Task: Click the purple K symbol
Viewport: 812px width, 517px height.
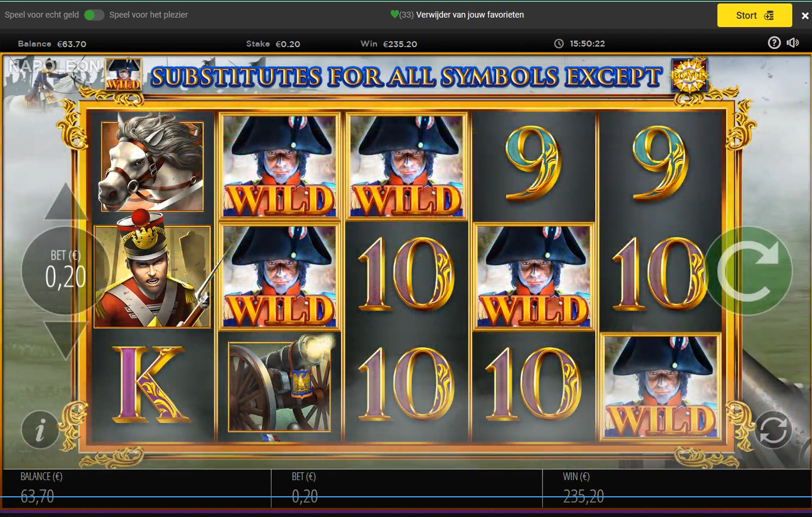Action: (x=151, y=384)
